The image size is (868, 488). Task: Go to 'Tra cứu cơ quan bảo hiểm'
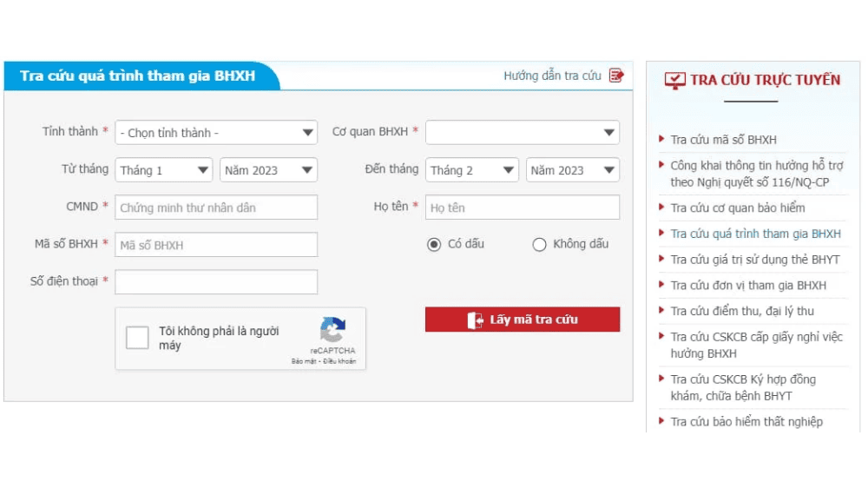pyautogui.click(x=737, y=208)
